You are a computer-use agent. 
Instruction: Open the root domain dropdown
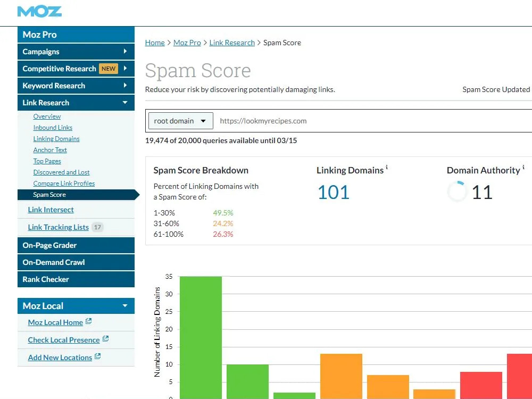181,121
